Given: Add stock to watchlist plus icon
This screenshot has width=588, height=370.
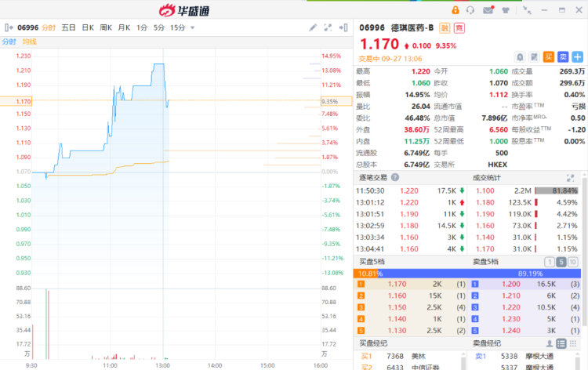Looking at the screenshot, I should [x=578, y=57].
